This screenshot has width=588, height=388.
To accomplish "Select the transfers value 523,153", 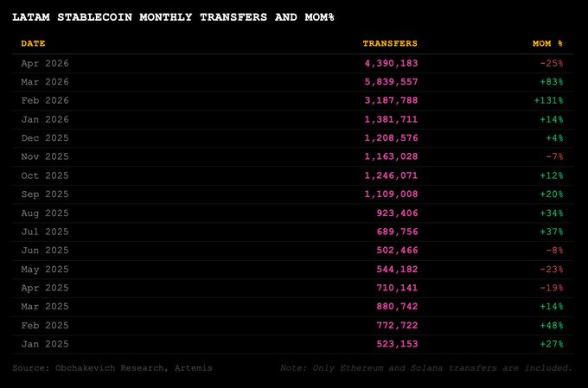I will click(x=397, y=344).
